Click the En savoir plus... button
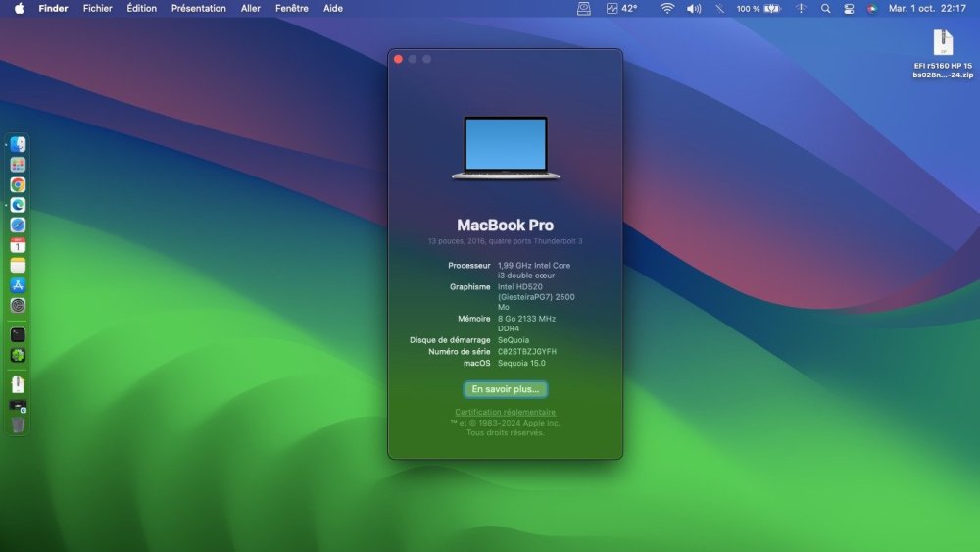This screenshot has width=980, height=552. click(505, 389)
